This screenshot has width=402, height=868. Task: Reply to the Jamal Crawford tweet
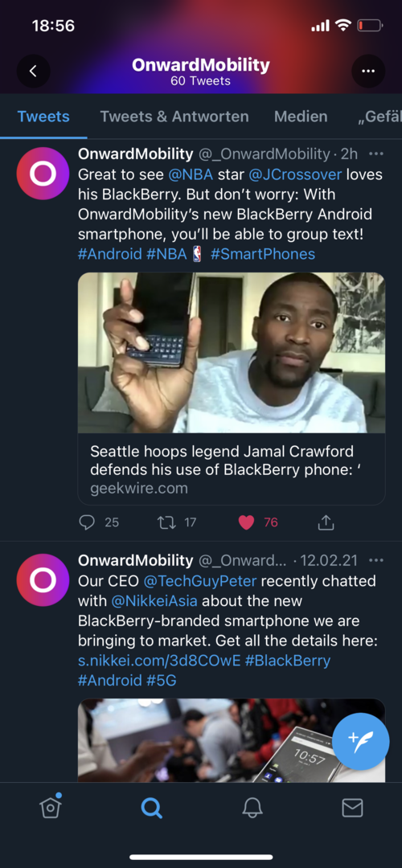[87, 522]
